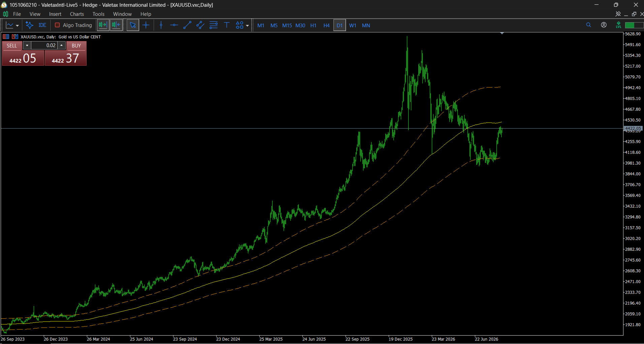Viewport: 644px width, 344px height.
Task: Select the horizontal line drawing tool
Action: coord(174,25)
